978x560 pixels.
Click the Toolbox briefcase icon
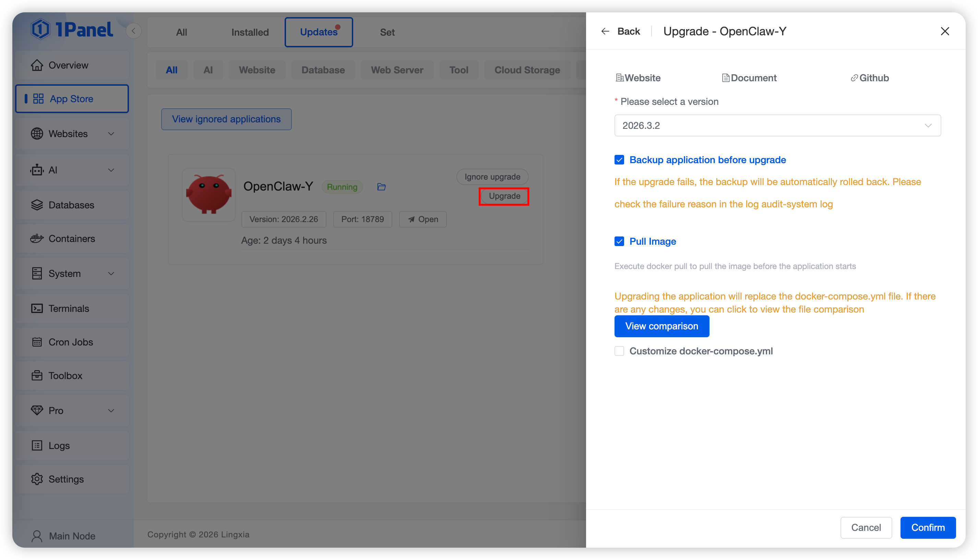37,375
